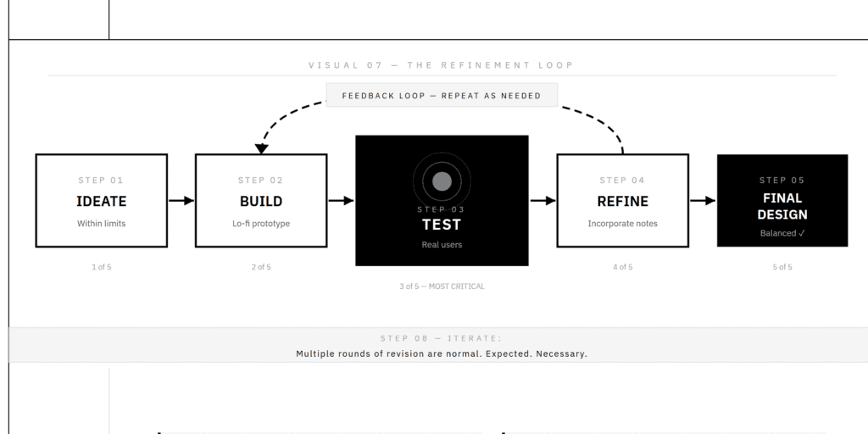
Task: Click the 'Balanced ✓' checkmark text
Action: 782,233
